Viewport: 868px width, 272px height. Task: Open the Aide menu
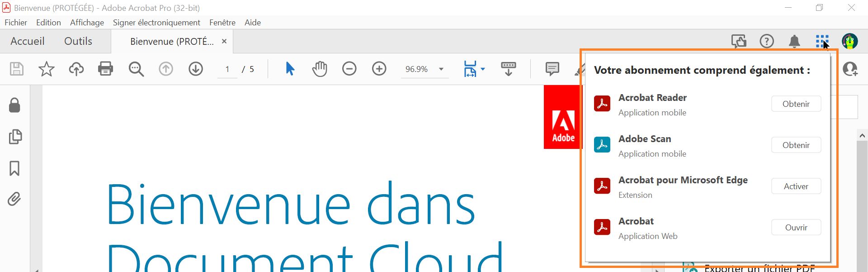tap(253, 22)
